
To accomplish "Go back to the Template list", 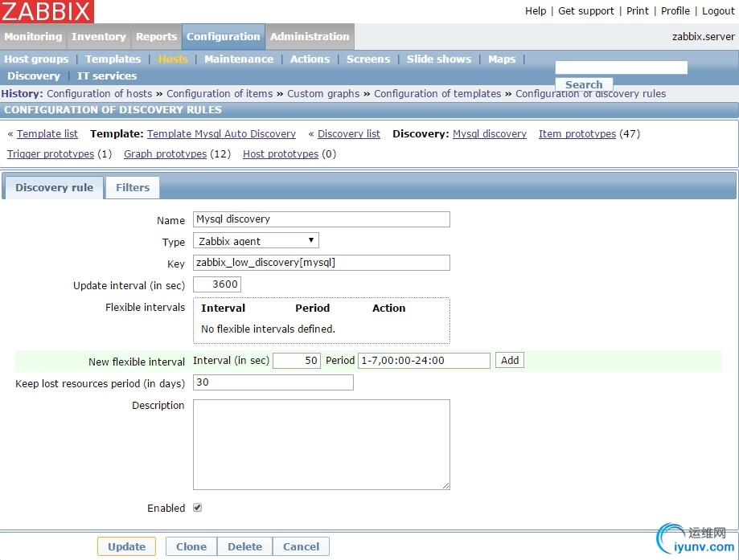I will click(47, 133).
